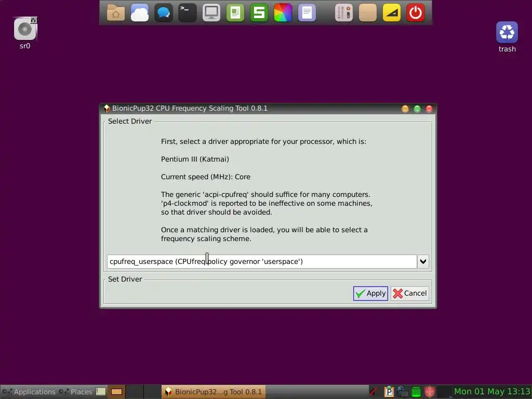This screenshot has width=532, height=399.
Task: Open the clipboard P tray icon
Action: (389, 392)
